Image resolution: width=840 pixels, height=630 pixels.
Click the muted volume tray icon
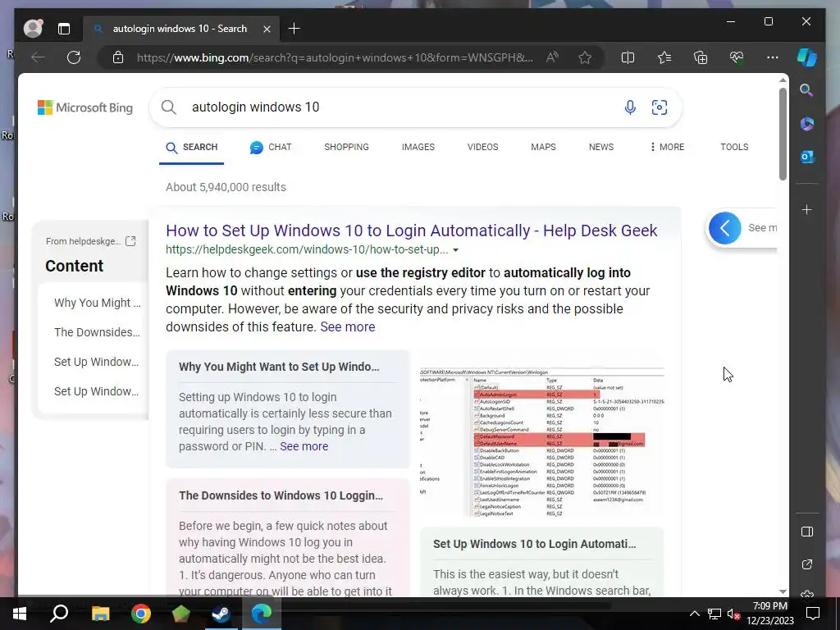[x=733, y=614]
